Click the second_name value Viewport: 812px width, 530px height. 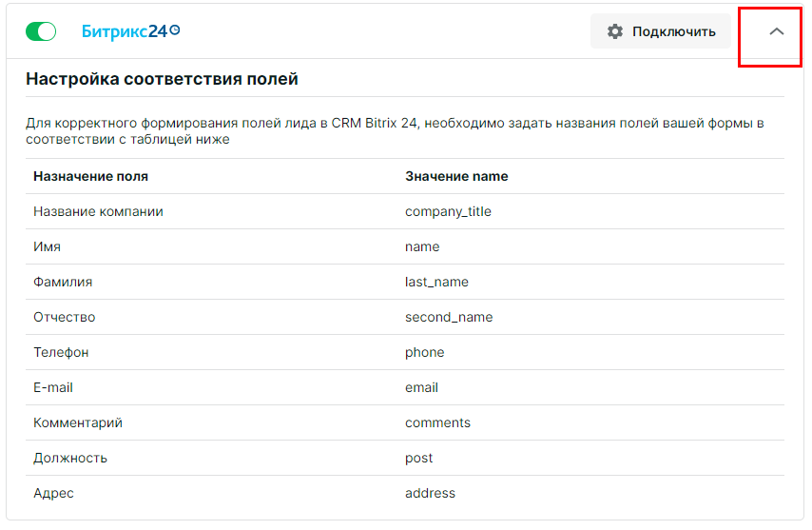[x=449, y=317]
